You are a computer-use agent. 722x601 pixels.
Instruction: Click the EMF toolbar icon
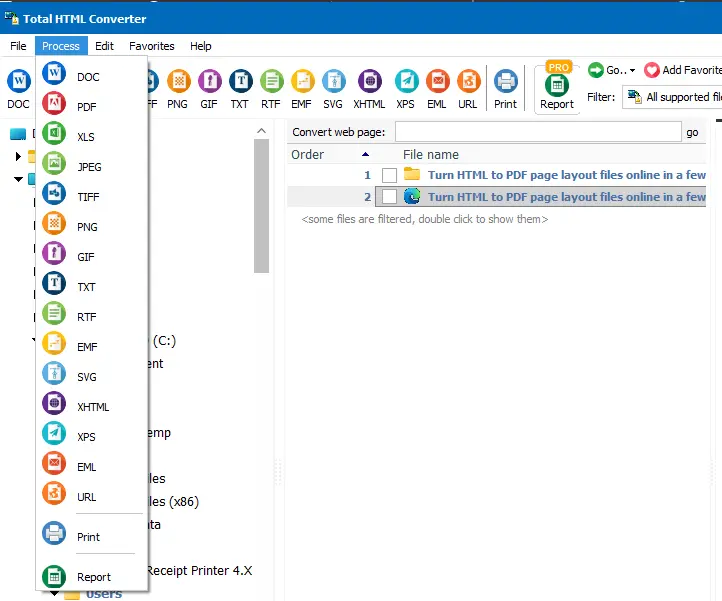[x=302, y=89]
